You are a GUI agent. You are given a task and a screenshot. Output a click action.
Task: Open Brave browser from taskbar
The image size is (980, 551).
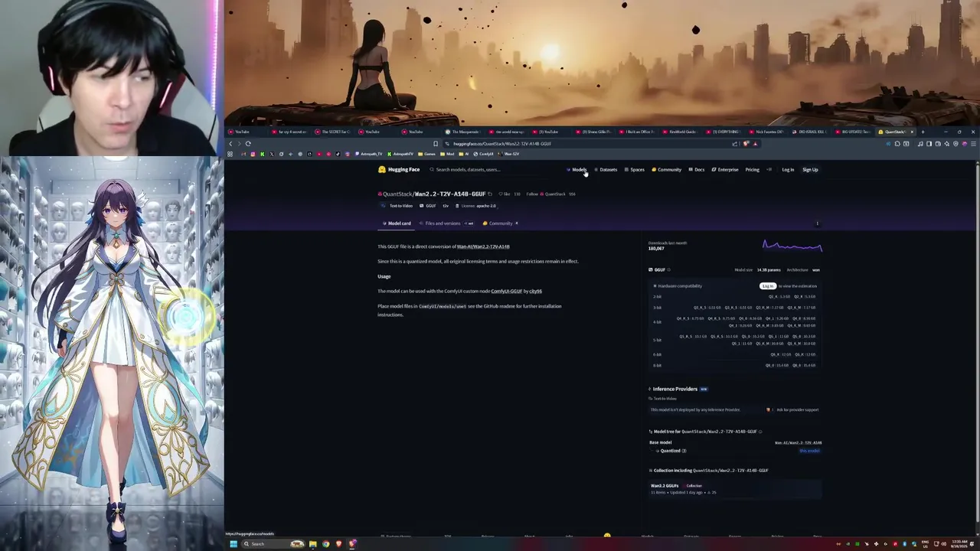tap(339, 544)
